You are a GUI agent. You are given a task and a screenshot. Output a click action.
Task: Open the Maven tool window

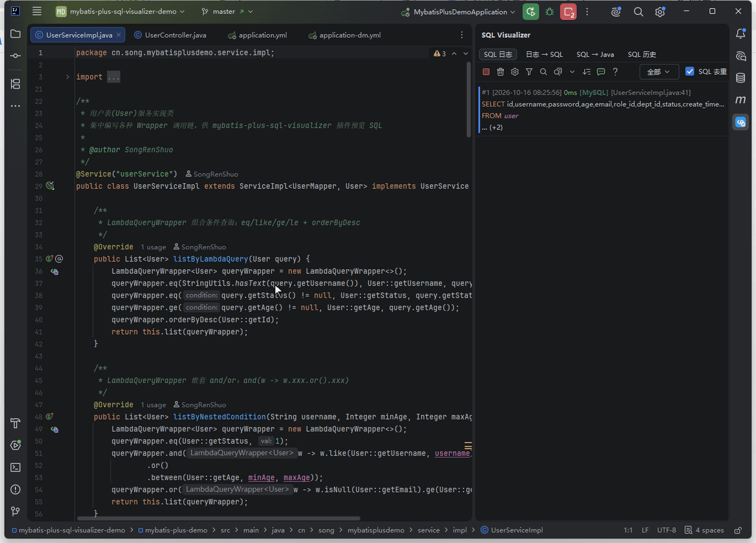pyautogui.click(x=741, y=100)
